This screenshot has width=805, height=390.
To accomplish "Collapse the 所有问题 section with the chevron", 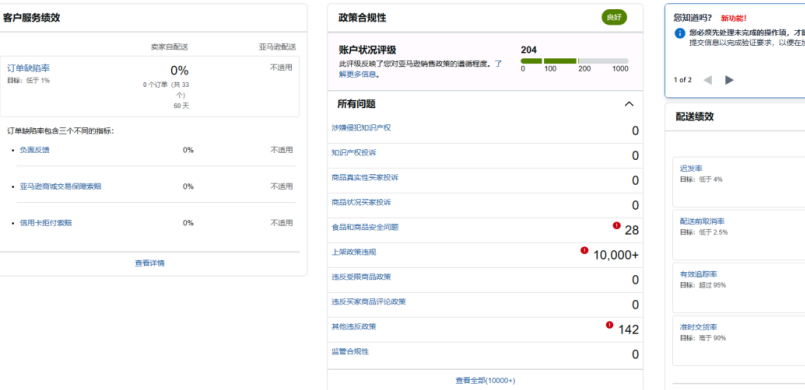I will (629, 104).
